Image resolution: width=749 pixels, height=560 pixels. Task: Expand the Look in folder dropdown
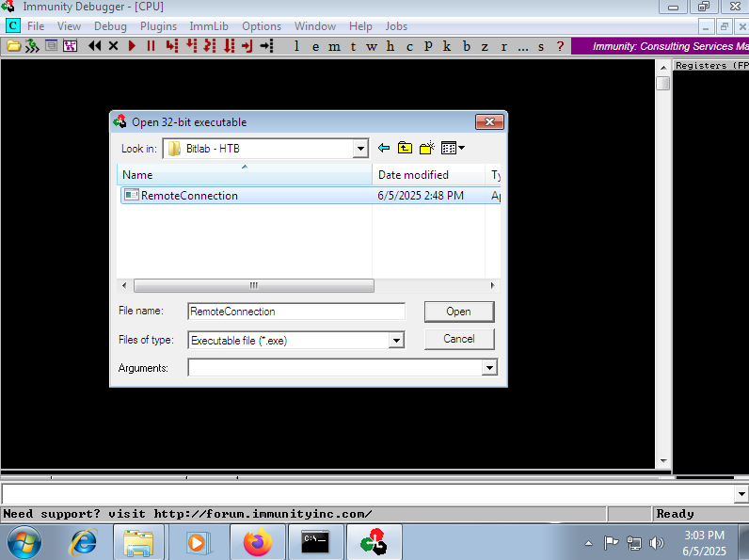click(x=360, y=149)
